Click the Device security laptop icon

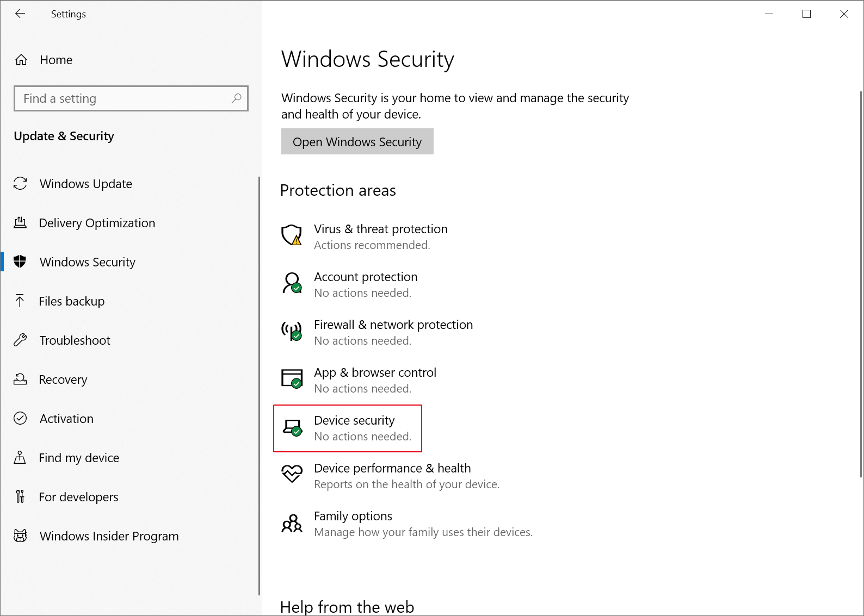click(x=292, y=428)
